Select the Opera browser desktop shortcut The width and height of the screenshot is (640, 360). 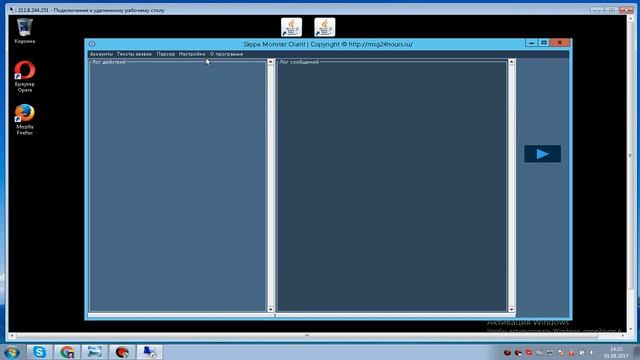tap(24, 76)
